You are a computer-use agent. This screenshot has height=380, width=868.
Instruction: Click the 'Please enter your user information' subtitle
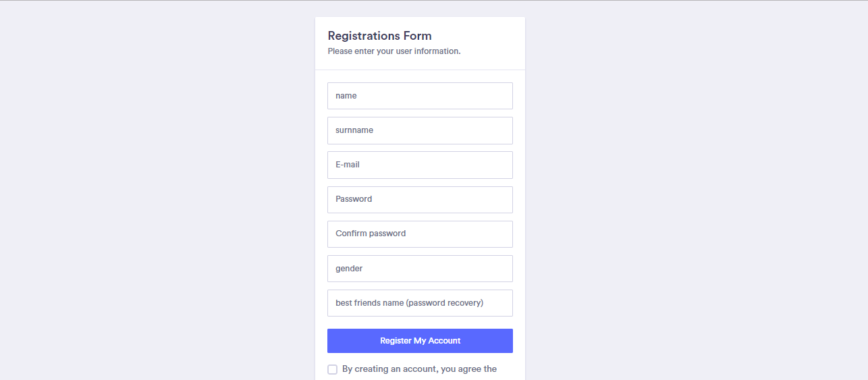[x=394, y=51]
